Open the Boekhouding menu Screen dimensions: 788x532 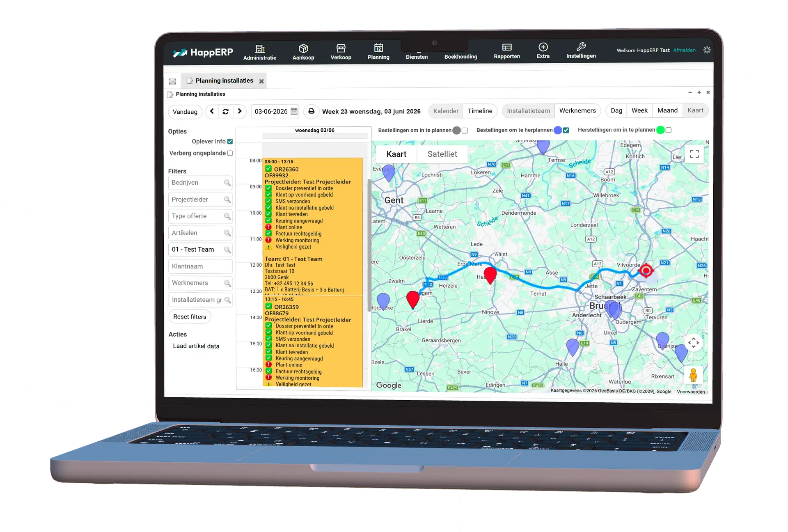[x=460, y=56]
